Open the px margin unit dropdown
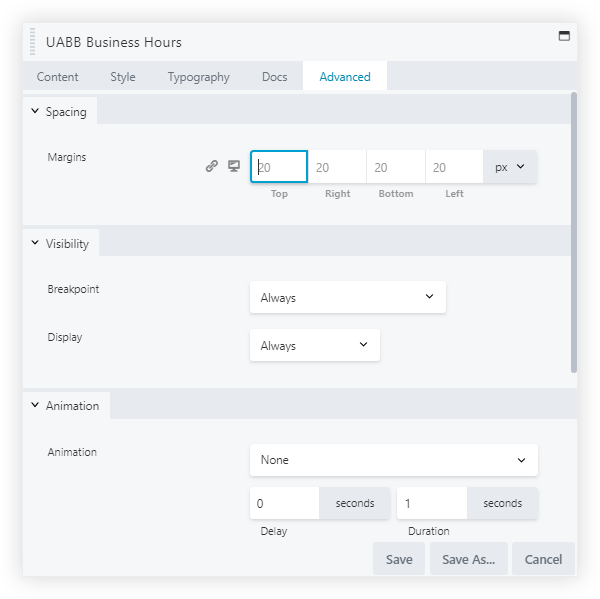This screenshot has height=599, width=600. pos(510,167)
